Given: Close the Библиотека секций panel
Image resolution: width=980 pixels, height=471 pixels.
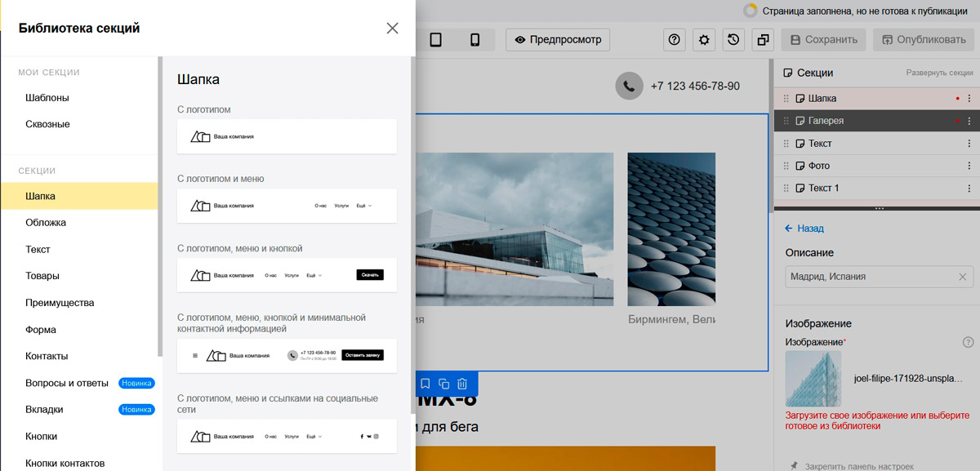Looking at the screenshot, I should (x=392, y=29).
